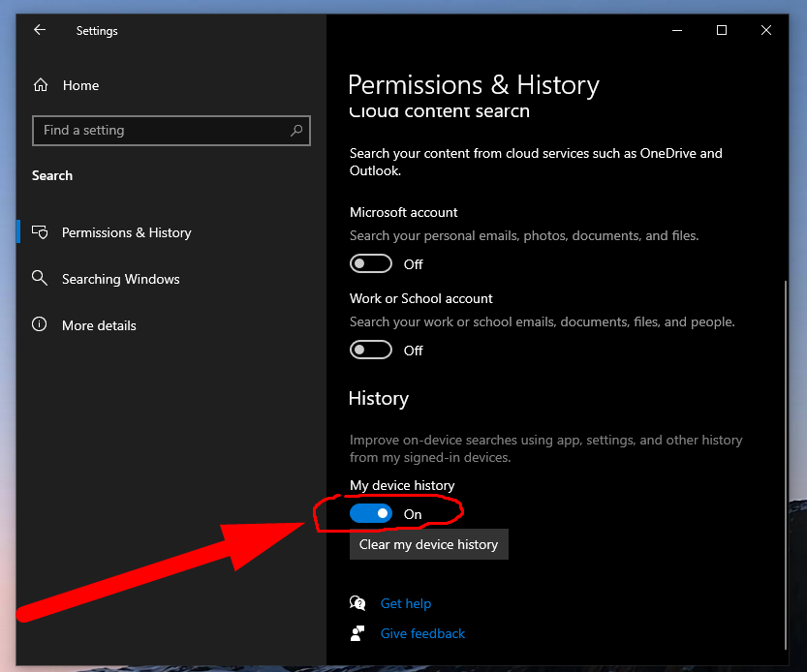This screenshot has width=807, height=672.
Task: Click the More details info icon
Action: [x=40, y=325]
